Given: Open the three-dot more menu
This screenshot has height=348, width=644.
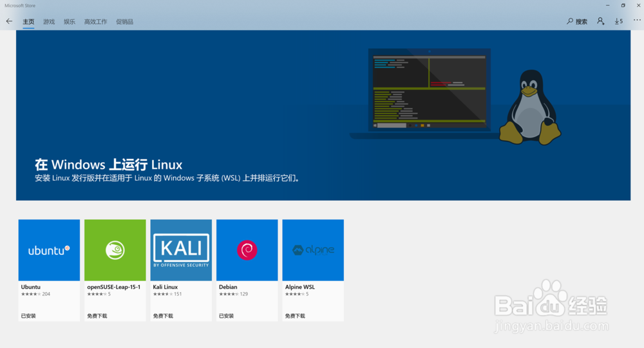Looking at the screenshot, I should coord(637,20).
